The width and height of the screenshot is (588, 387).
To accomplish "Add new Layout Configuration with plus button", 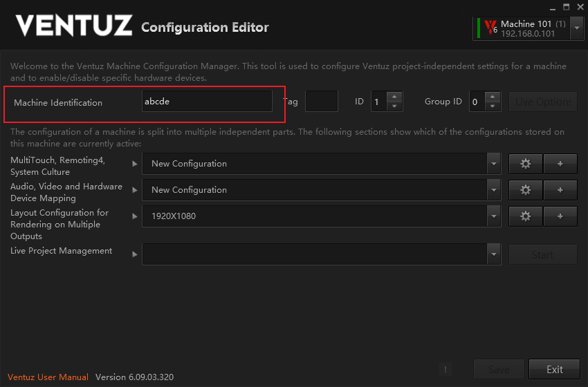I will [x=560, y=216].
